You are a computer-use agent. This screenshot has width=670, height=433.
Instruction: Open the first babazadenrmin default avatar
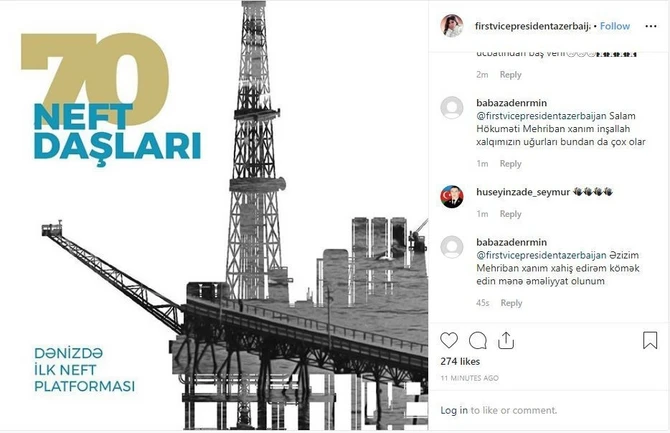[452, 107]
